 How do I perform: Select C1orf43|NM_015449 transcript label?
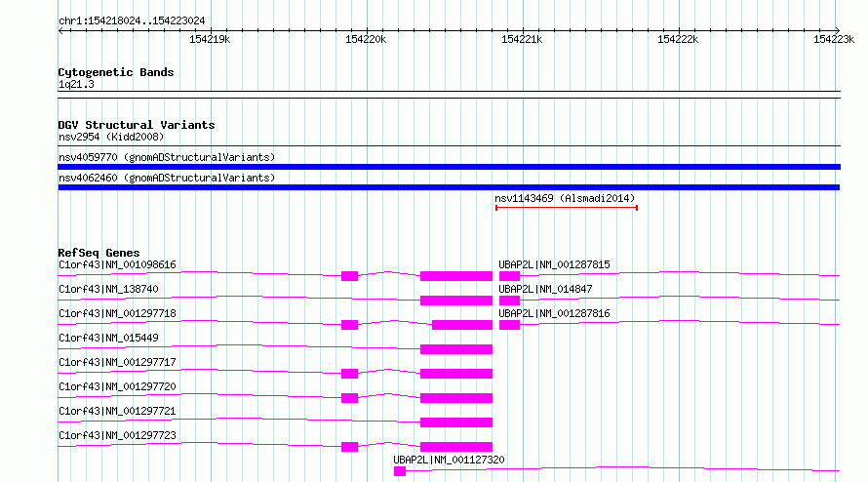pos(108,338)
